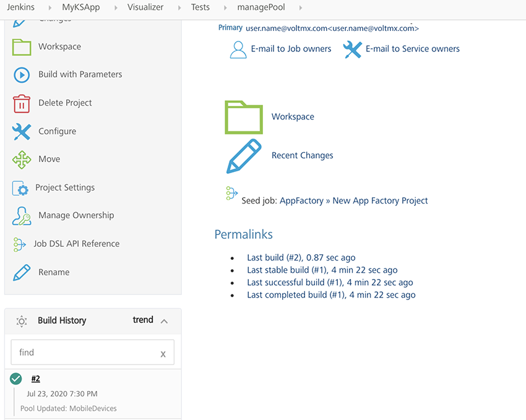Click the Job DSL API Reference icon
This screenshot has width=526, height=420.
19,244
